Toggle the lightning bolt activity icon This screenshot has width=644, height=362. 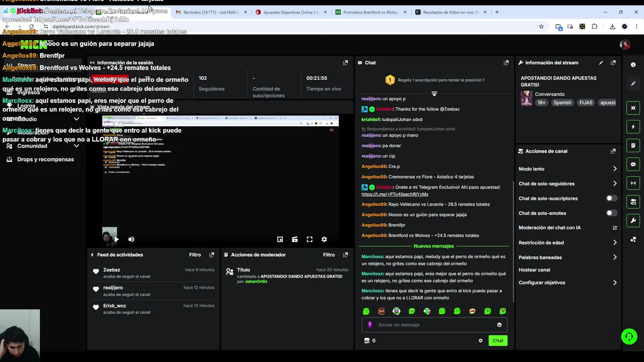[x=633, y=127]
